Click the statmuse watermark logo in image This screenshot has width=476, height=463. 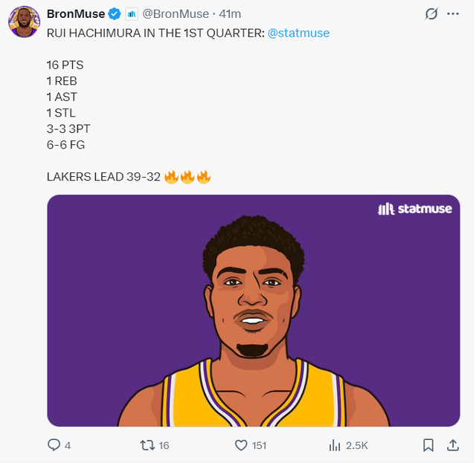415,210
